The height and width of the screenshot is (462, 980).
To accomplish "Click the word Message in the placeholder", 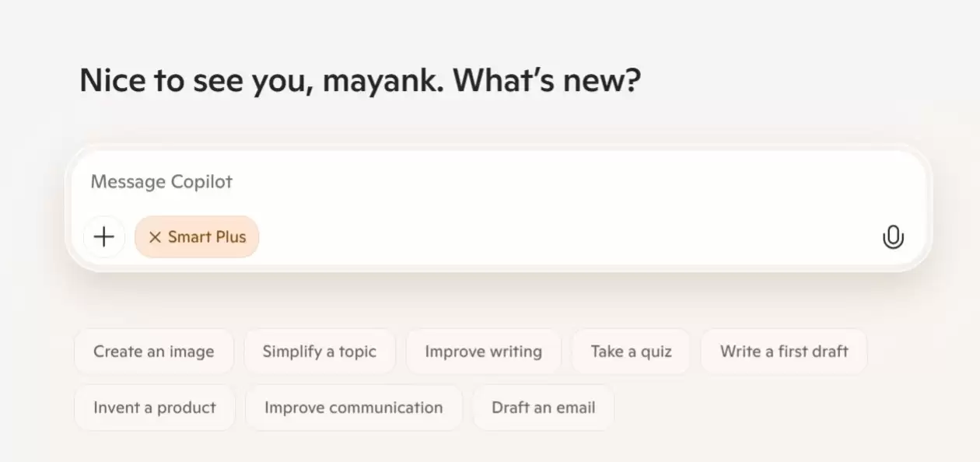I will 128,182.
